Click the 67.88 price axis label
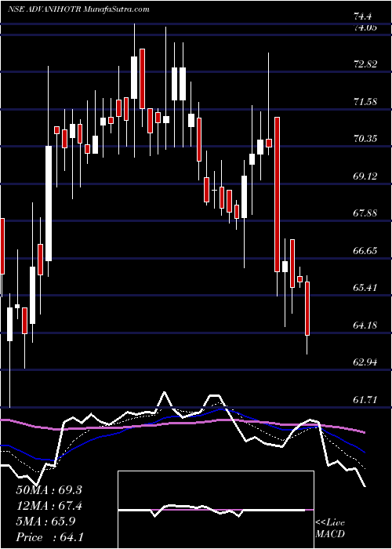 [365, 213]
